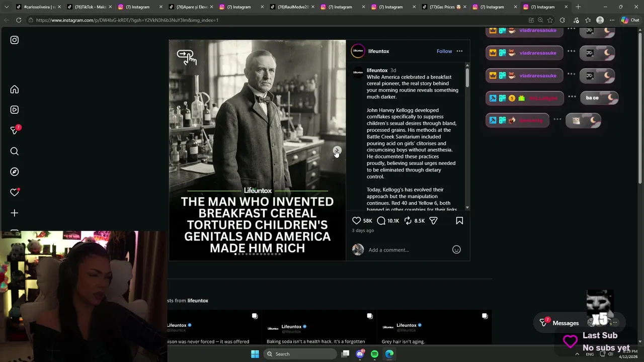Open Task View on the taskbar
The height and width of the screenshot is (362, 644).
coord(345,354)
